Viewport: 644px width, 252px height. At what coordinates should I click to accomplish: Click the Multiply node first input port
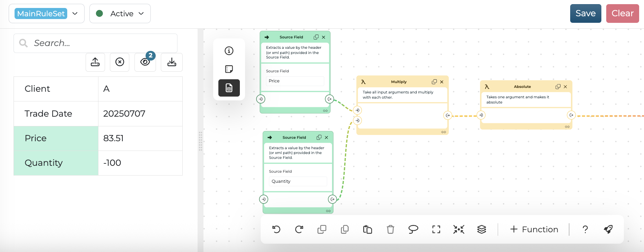357,110
